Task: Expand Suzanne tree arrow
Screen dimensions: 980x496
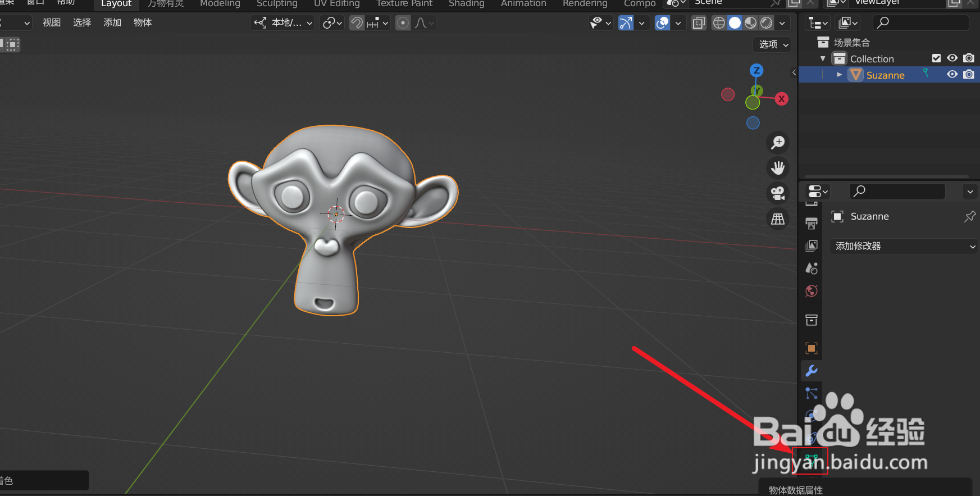Action: (x=839, y=75)
